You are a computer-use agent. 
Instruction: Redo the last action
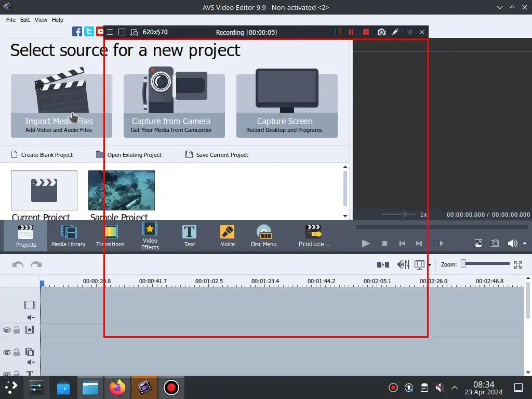(36, 264)
